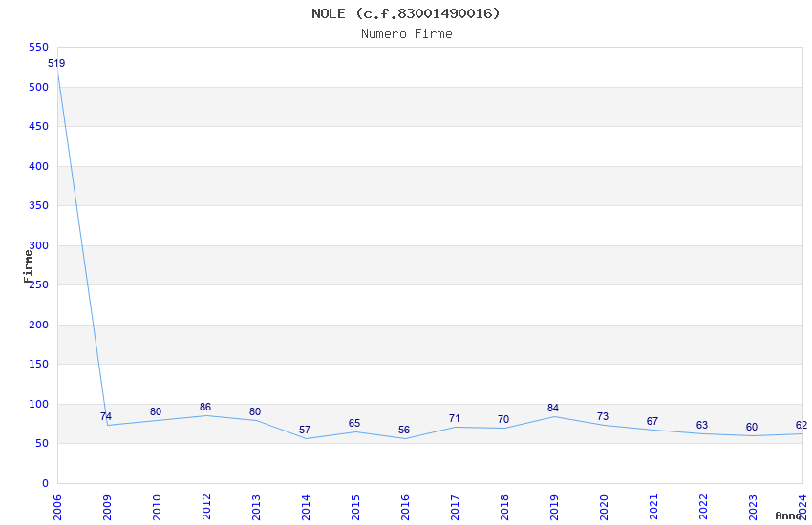The height and width of the screenshot is (525, 812).
Task: Click the data label 56 at 2016
Action: 404,430
